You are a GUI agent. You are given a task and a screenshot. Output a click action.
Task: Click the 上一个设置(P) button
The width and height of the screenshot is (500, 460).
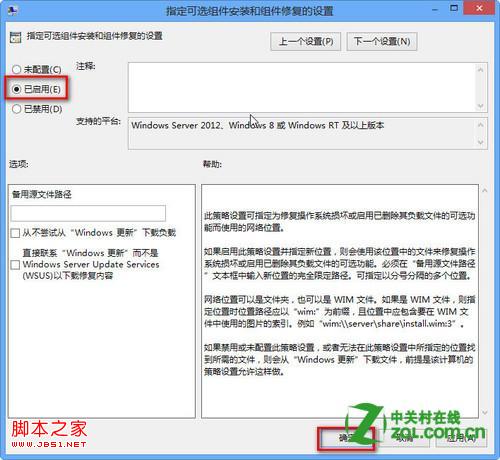(305, 42)
